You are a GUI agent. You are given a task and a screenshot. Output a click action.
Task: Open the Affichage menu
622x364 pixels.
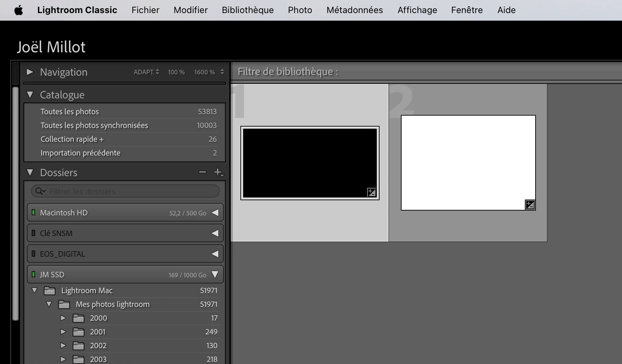pos(417,10)
